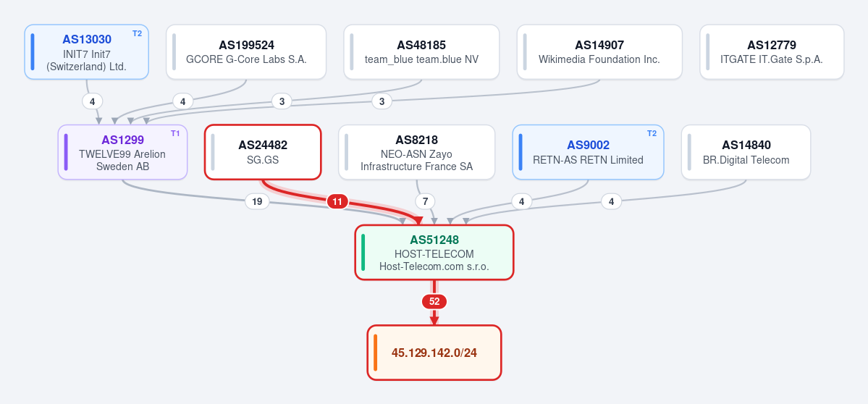Select the AS8218 NEO-ASN Zayo node
This screenshot has height=404, width=868.
[x=416, y=152]
